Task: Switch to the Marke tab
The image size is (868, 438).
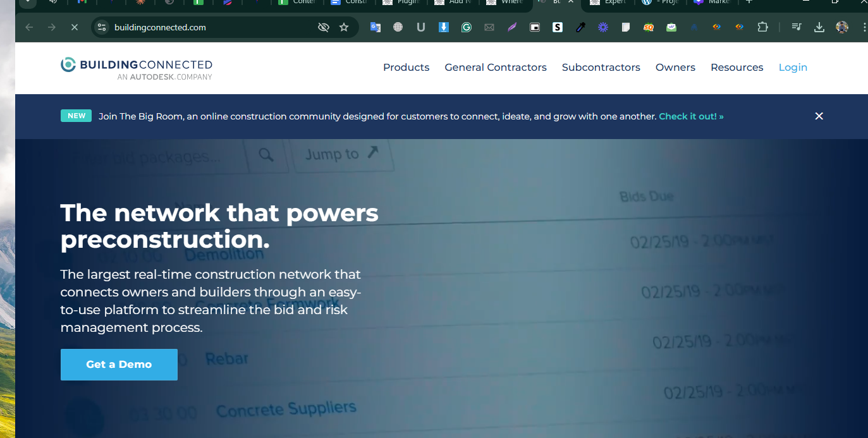Action: pos(713,3)
